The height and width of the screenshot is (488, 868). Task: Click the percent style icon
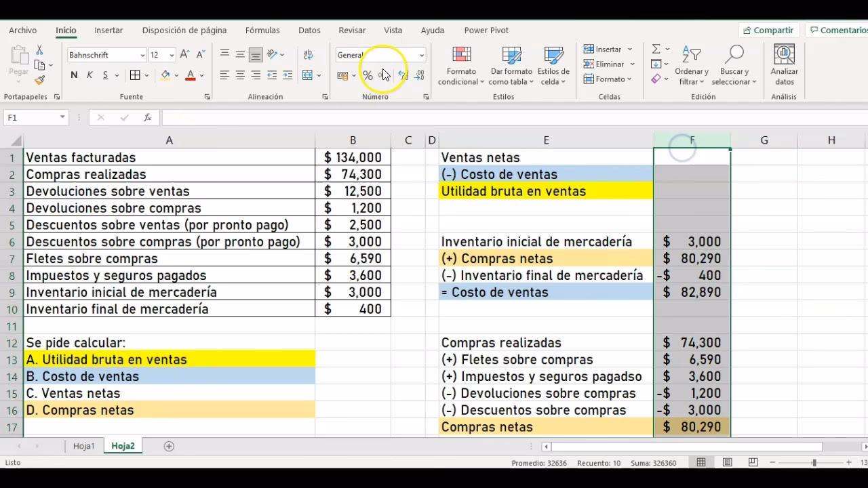click(x=368, y=75)
